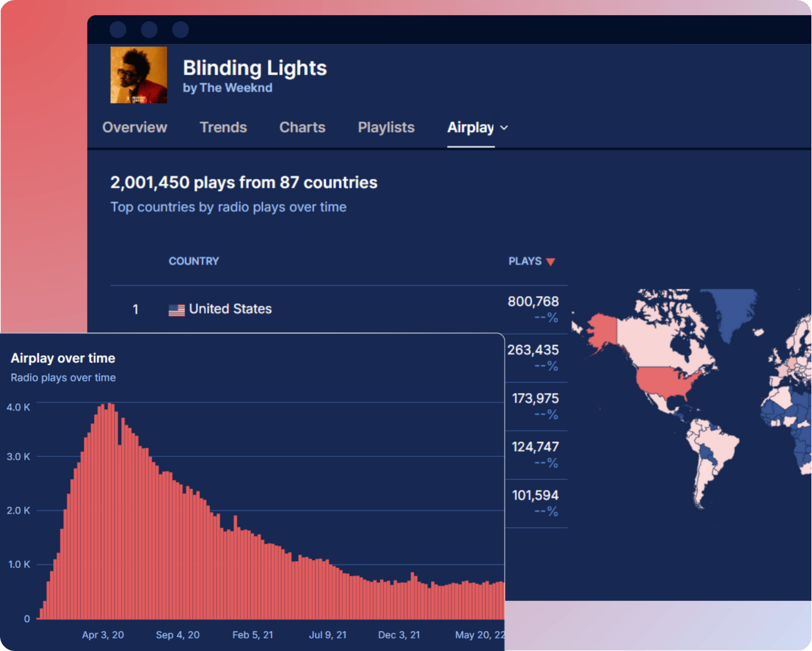Click the middle window control dot
The image size is (812, 651).
coord(149,29)
